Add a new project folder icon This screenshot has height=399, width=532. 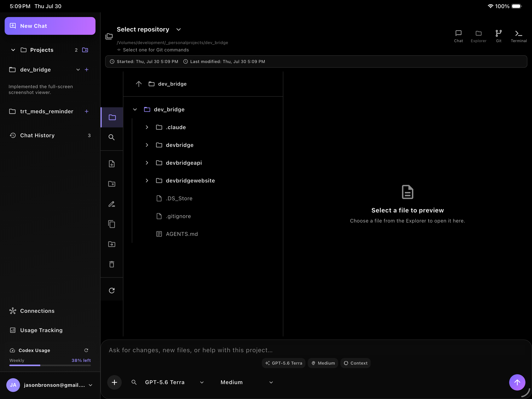(x=85, y=50)
